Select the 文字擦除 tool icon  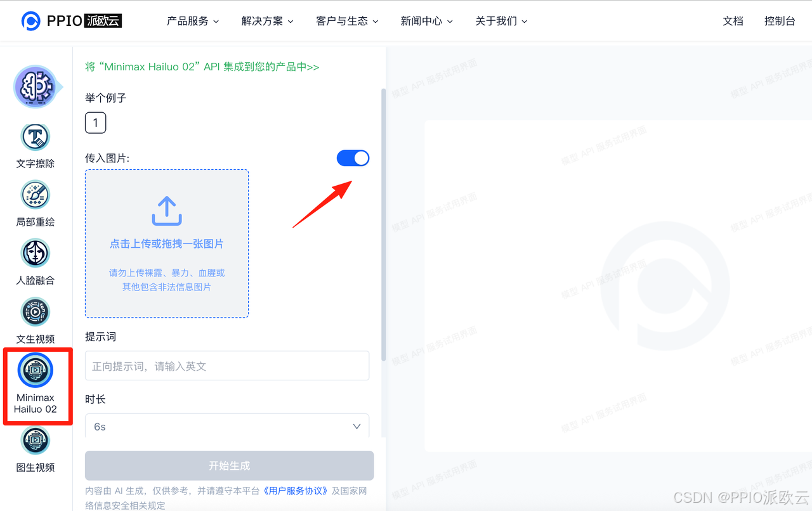point(35,136)
